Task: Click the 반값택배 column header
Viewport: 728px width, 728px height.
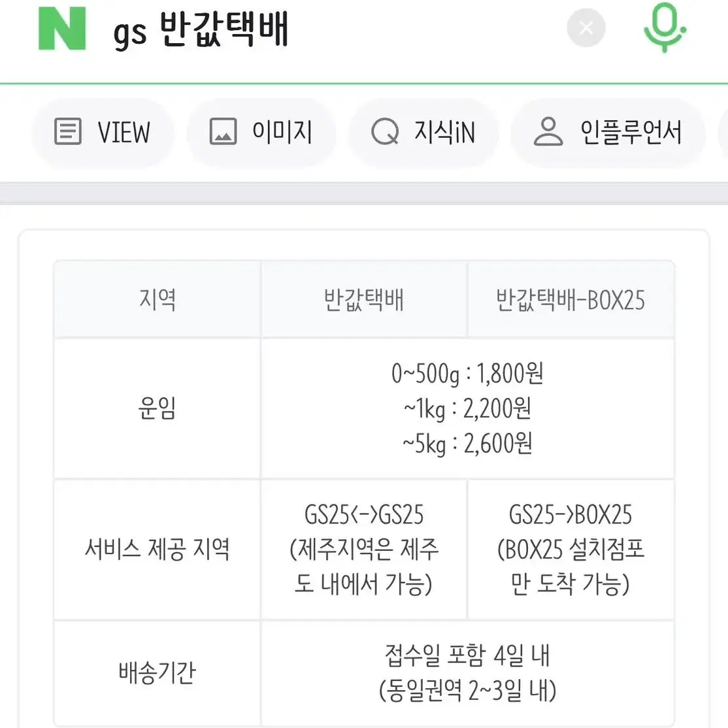Action: (x=363, y=299)
